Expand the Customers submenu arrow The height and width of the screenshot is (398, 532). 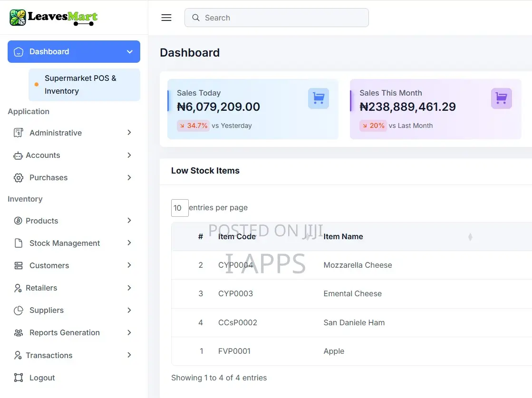coord(129,265)
